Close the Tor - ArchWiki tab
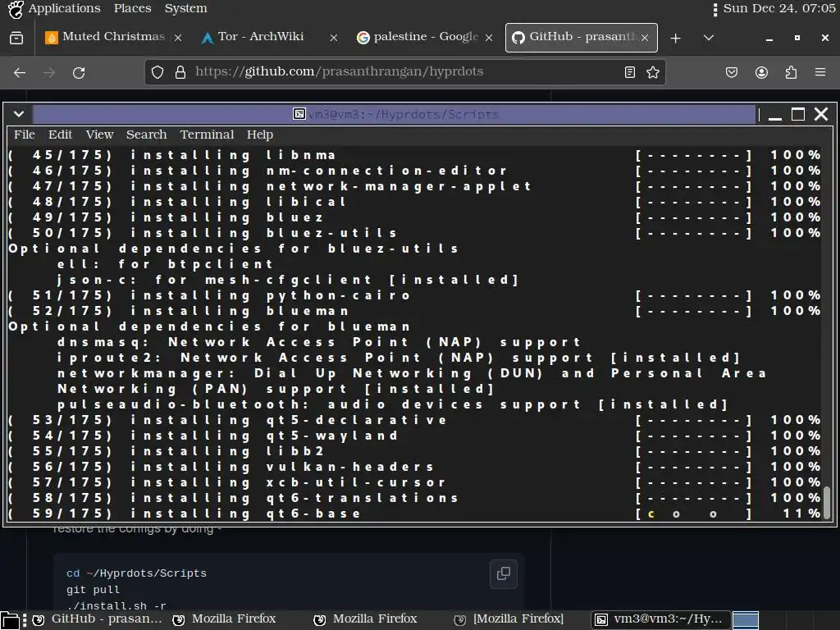840x630 pixels. point(333,38)
